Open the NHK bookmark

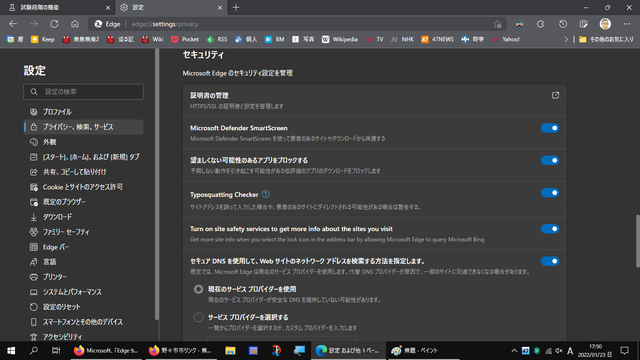pos(402,39)
